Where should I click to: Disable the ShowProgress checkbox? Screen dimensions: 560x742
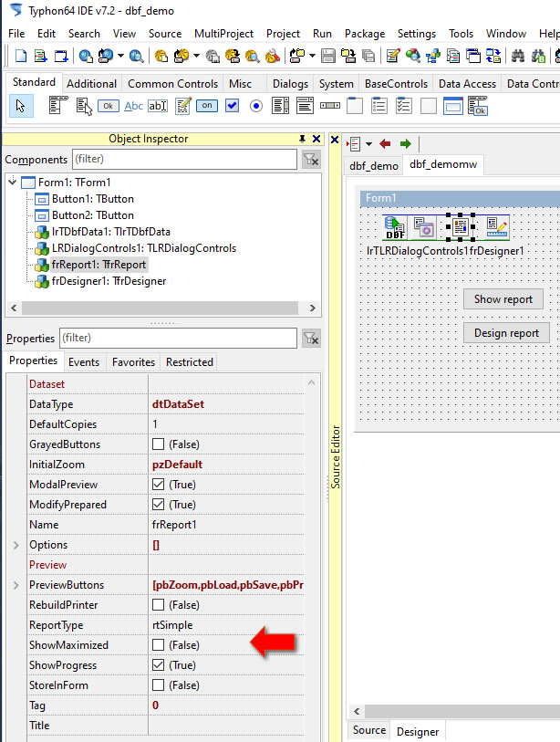(159, 664)
